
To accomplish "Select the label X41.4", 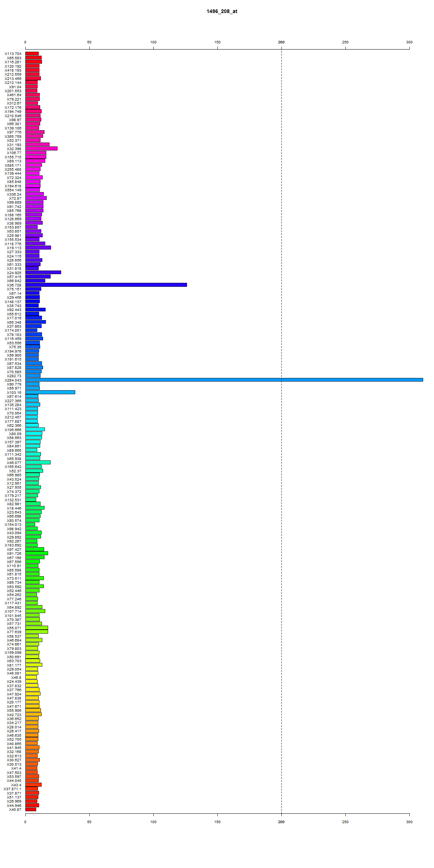I will click(16, 768).
